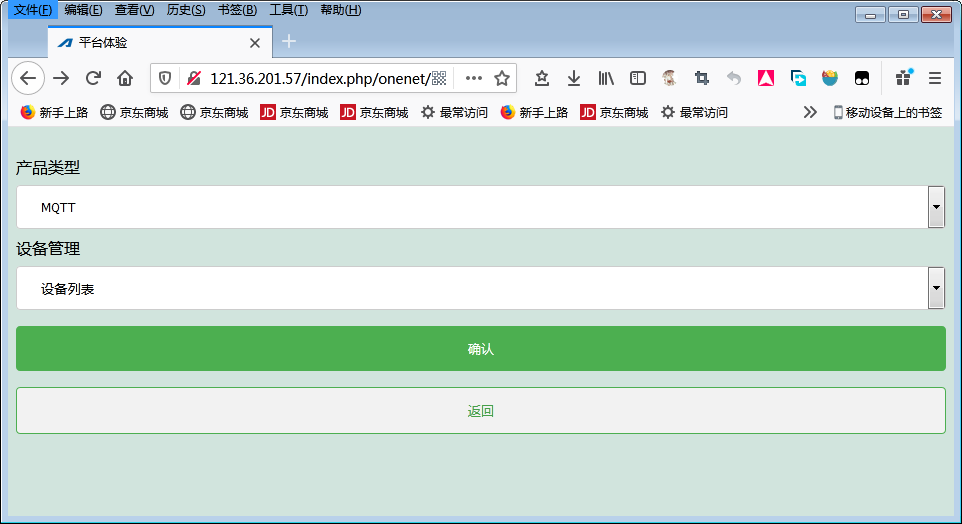Open the Firefox hamburger menu
Image resolution: width=962 pixels, height=524 pixels.
coord(935,78)
